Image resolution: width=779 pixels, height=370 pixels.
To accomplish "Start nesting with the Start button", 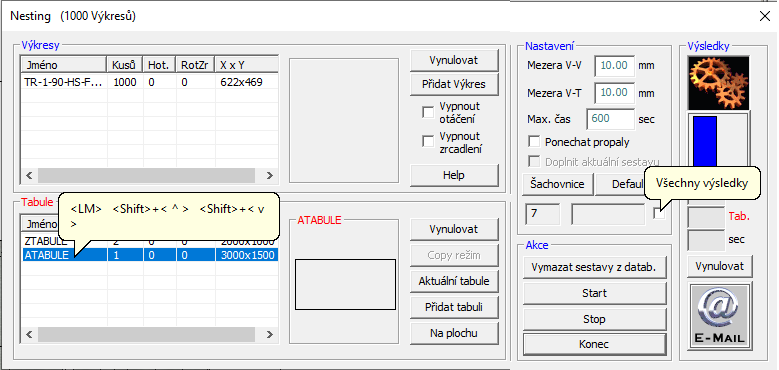I will click(x=594, y=293).
